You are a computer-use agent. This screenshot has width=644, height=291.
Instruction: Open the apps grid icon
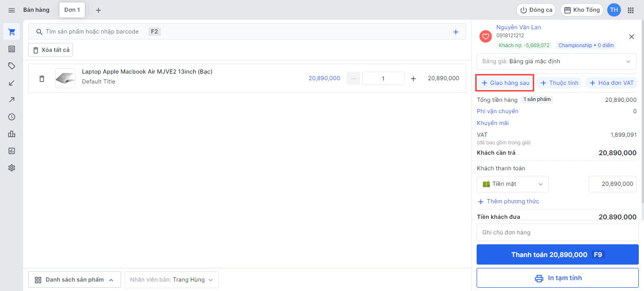point(631,10)
